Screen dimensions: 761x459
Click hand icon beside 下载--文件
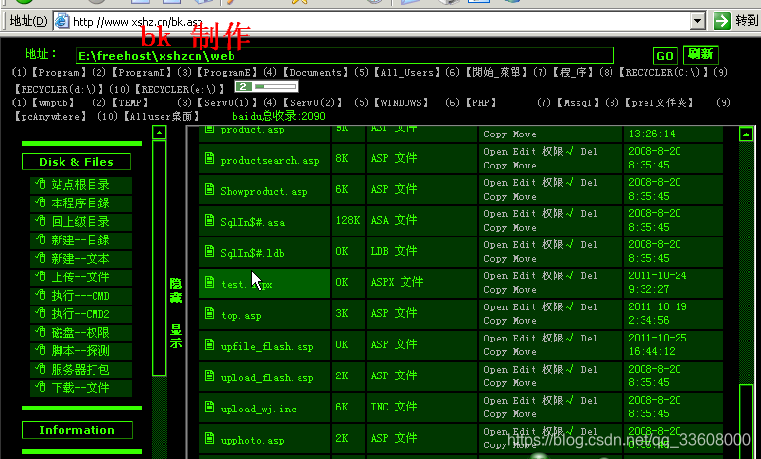point(40,387)
